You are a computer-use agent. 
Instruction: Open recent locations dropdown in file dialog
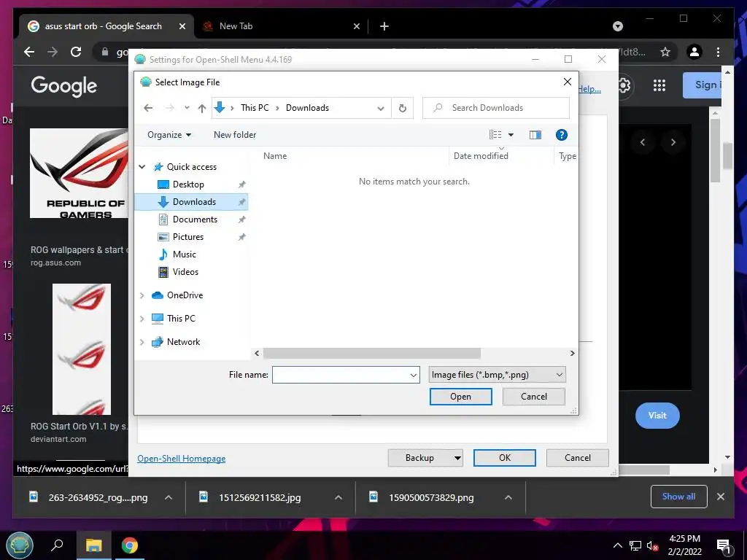click(x=187, y=108)
